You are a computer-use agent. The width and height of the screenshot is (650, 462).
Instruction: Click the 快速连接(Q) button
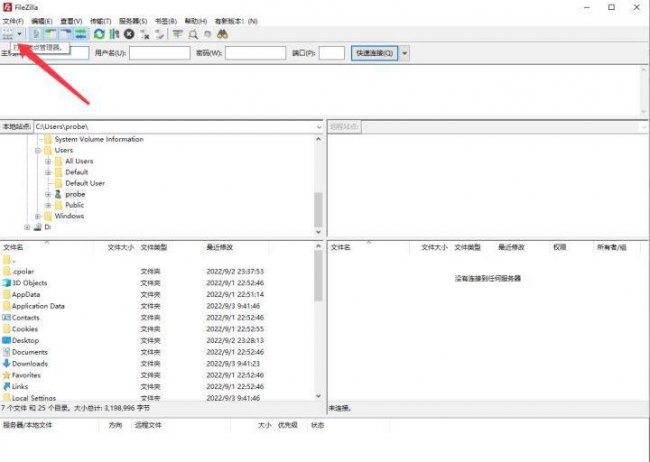pyautogui.click(x=374, y=53)
